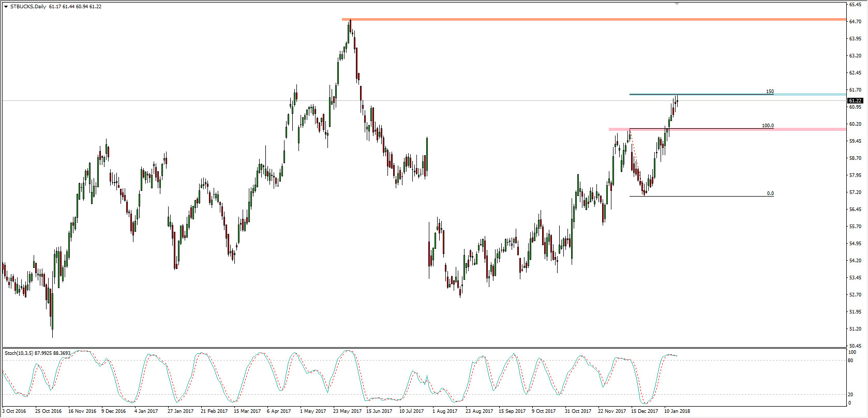Click the triangle arrow beside STBUCKS,Daily
The image size is (868, 418).
tap(6, 7)
